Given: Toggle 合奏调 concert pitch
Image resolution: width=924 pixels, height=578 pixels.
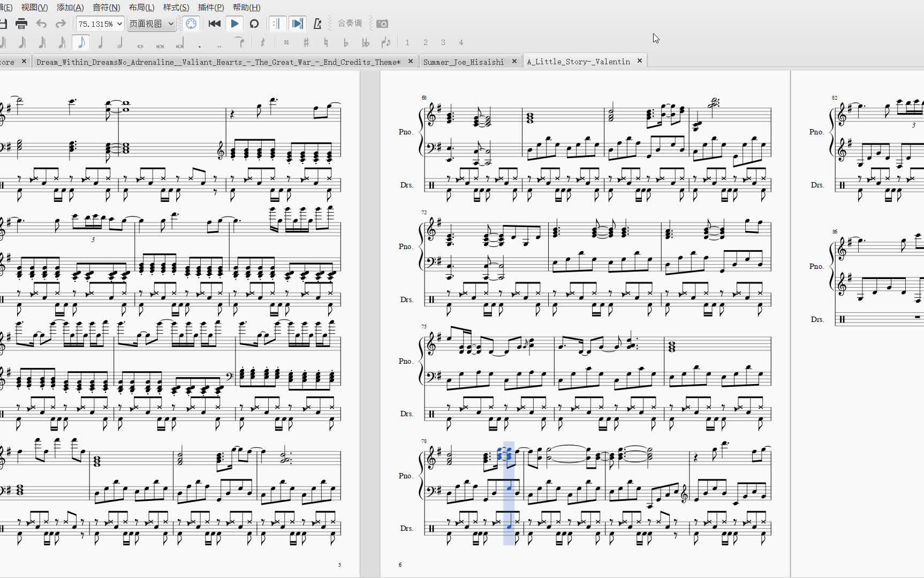Looking at the screenshot, I should (350, 24).
